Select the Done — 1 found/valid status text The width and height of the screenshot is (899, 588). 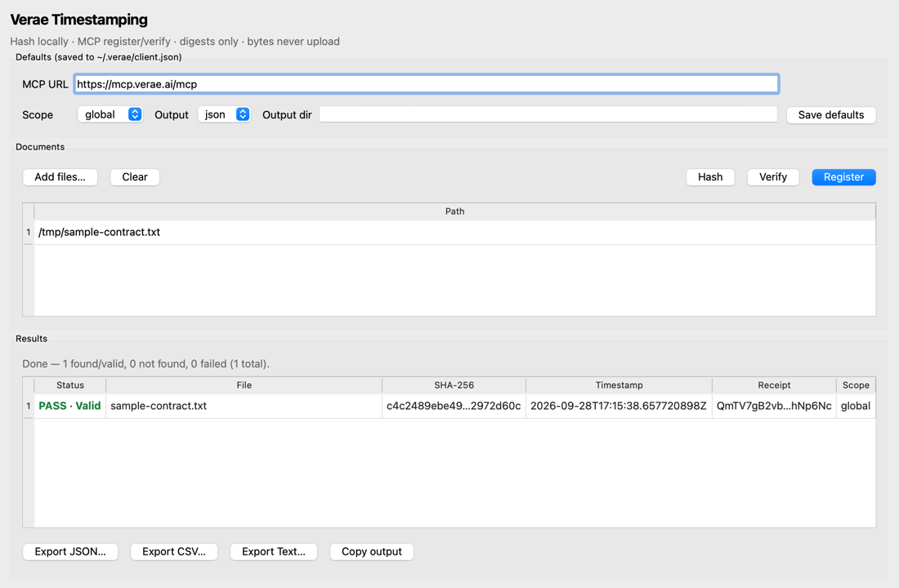tap(145, 364)
